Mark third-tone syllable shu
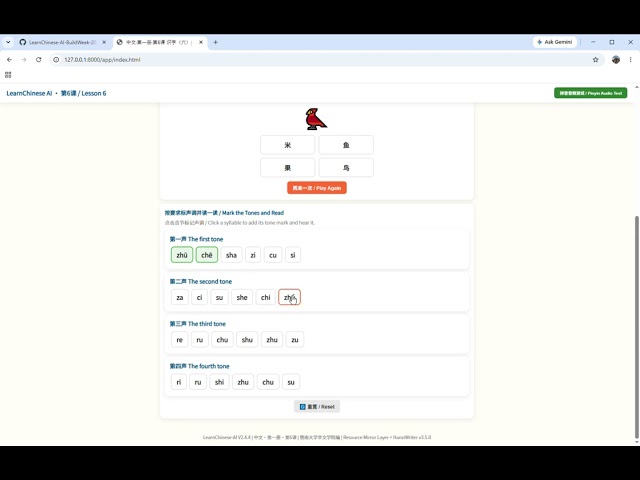This screenshot has height=480, width=640. click(247, 340)
